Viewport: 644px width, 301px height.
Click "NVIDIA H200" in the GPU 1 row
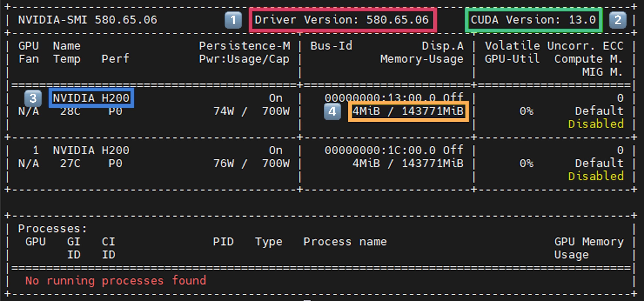[x=91, y=150]
